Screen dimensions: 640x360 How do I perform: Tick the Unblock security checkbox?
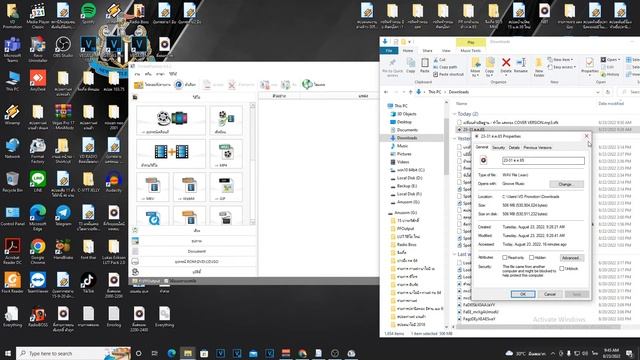(562, 269)
